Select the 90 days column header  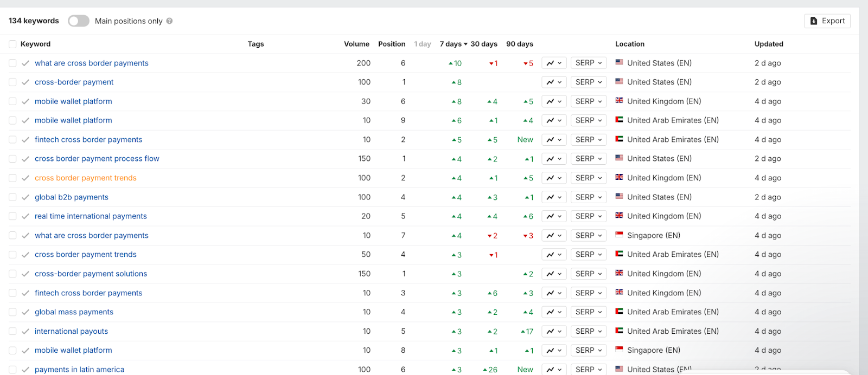coord(520,44)
